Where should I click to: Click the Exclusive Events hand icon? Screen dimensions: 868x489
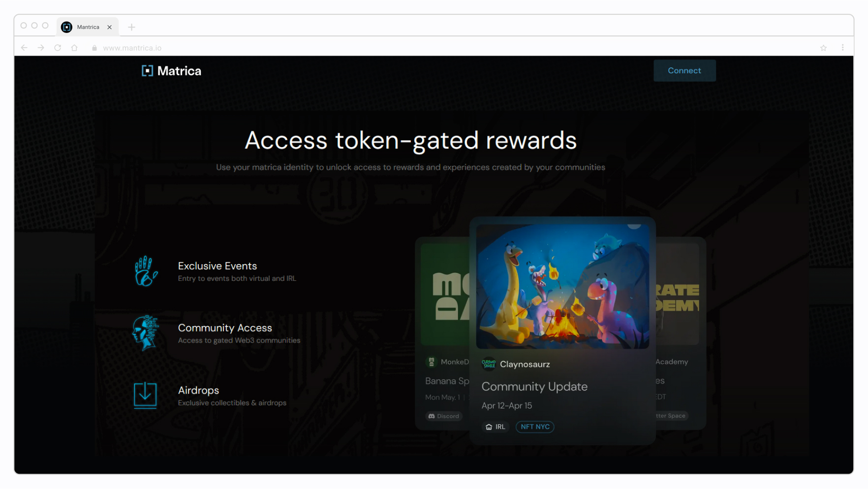click(x=146, y=271)
